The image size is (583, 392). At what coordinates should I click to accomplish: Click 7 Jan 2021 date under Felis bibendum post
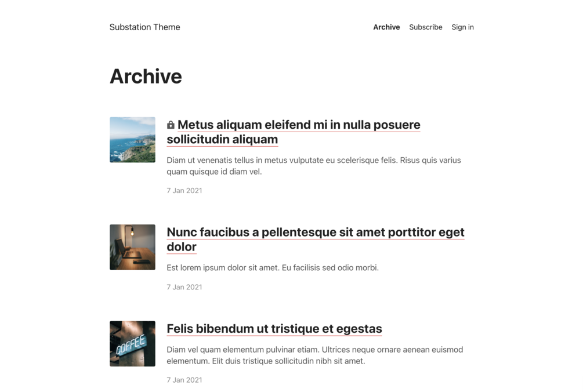click(184, 380)
